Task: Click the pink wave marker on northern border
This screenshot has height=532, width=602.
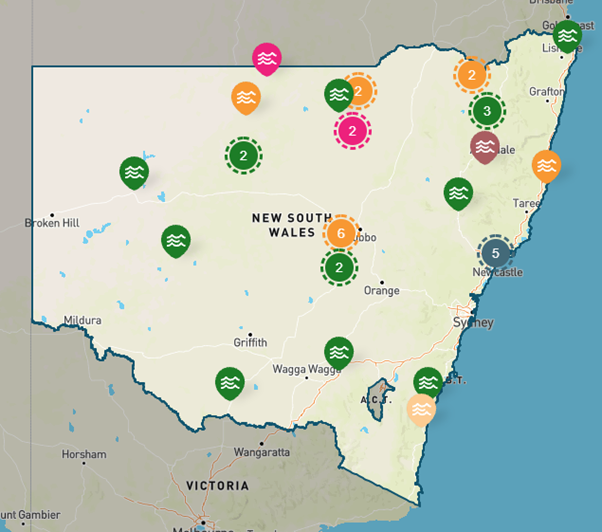Action: (x=267, y=59)
